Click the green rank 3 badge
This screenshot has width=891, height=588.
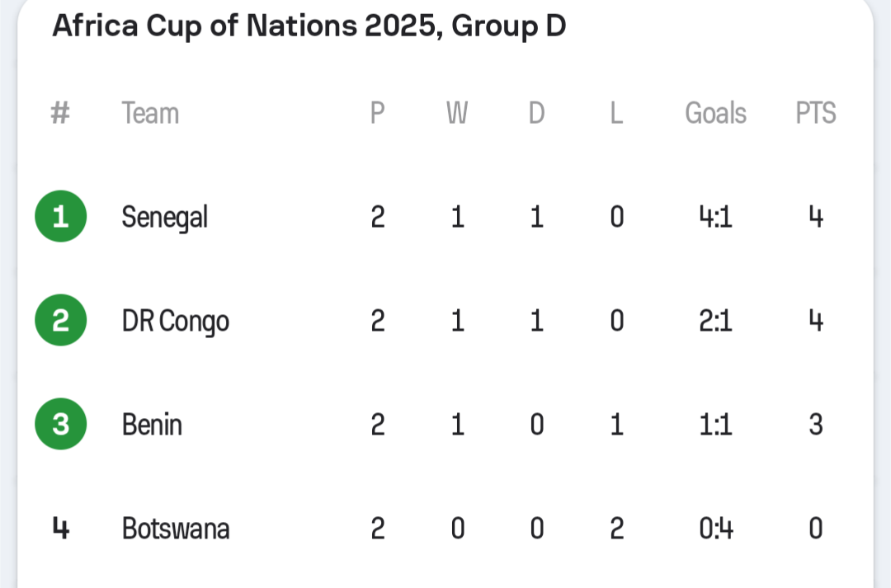click(60, 425)
